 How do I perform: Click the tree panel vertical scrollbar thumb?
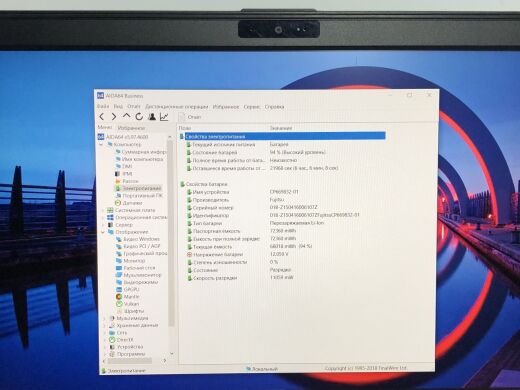(171, 233)
